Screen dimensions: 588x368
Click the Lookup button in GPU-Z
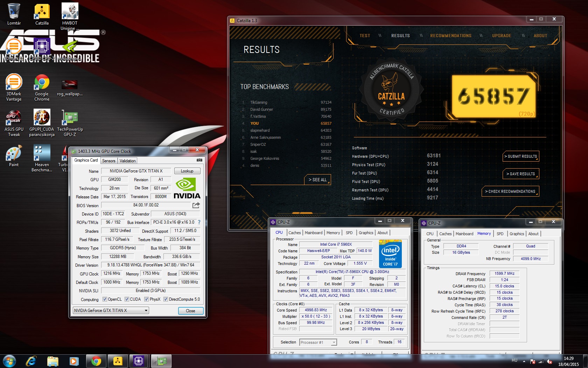187,171
